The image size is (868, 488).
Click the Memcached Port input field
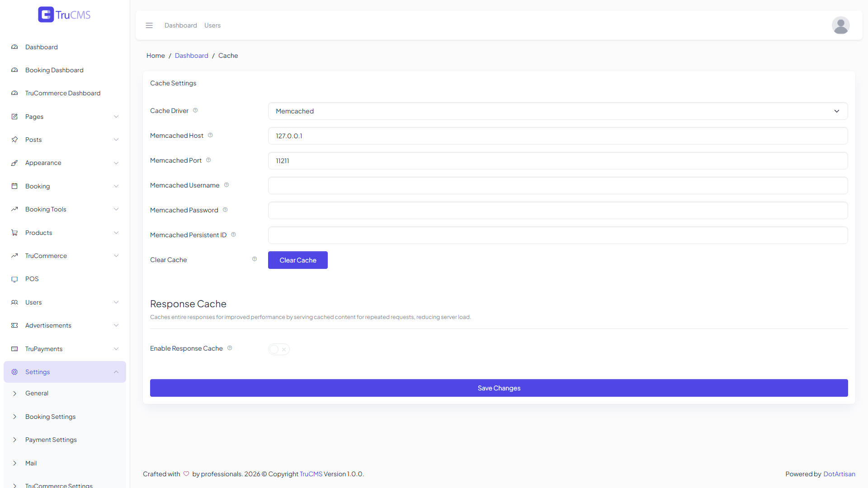[x=557, y=161]
